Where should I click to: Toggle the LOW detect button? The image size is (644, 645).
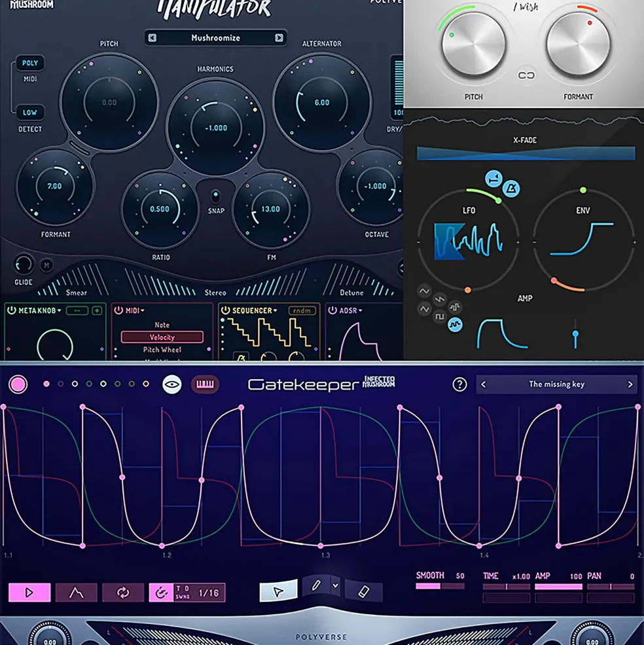click(x=29, y=112)
